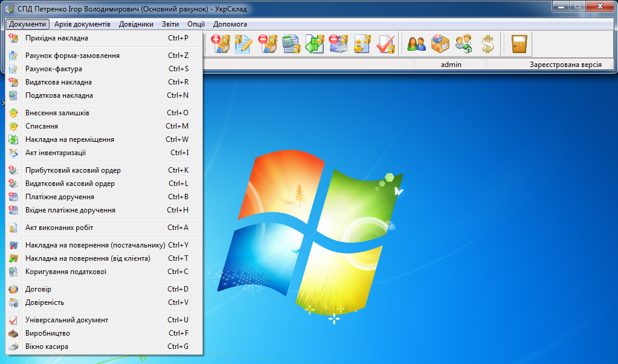Viewport: 618px width, 364px height.
Task: Open the two-people clients toolbar icon
Action: [x=416, y=44]
